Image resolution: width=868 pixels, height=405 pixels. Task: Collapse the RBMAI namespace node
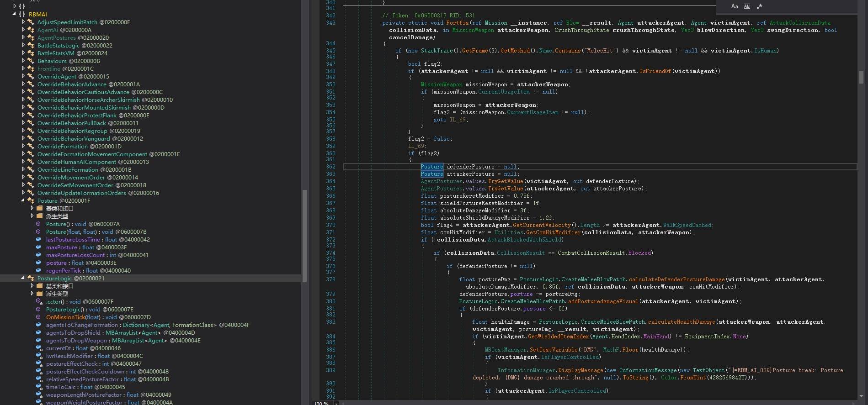(x=14, y=14)
